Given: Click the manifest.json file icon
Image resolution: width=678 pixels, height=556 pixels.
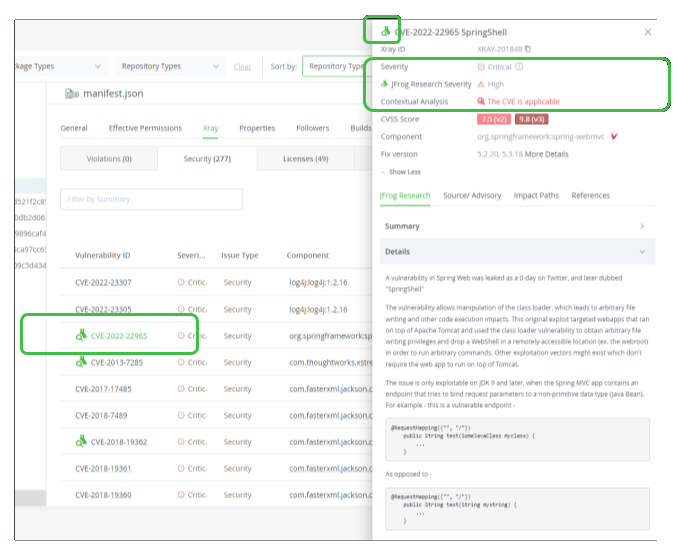Looking at the screenshot, I should (71, 94).
